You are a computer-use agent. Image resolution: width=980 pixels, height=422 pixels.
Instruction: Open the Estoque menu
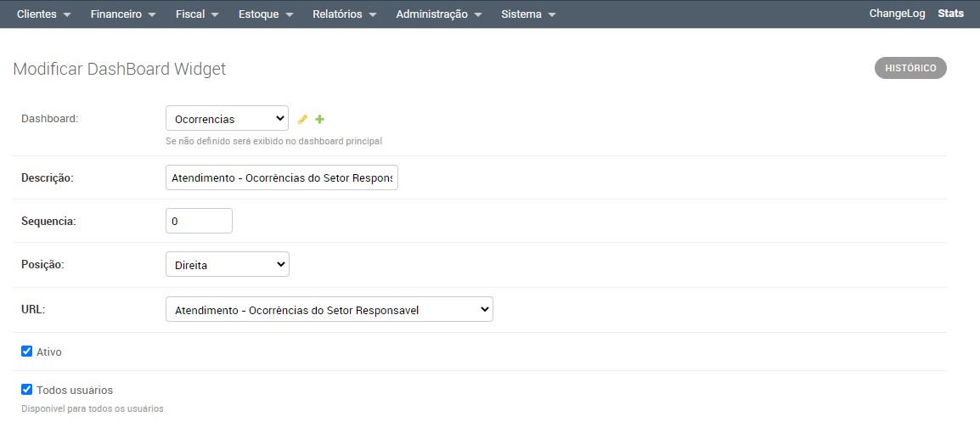[266, 14]
